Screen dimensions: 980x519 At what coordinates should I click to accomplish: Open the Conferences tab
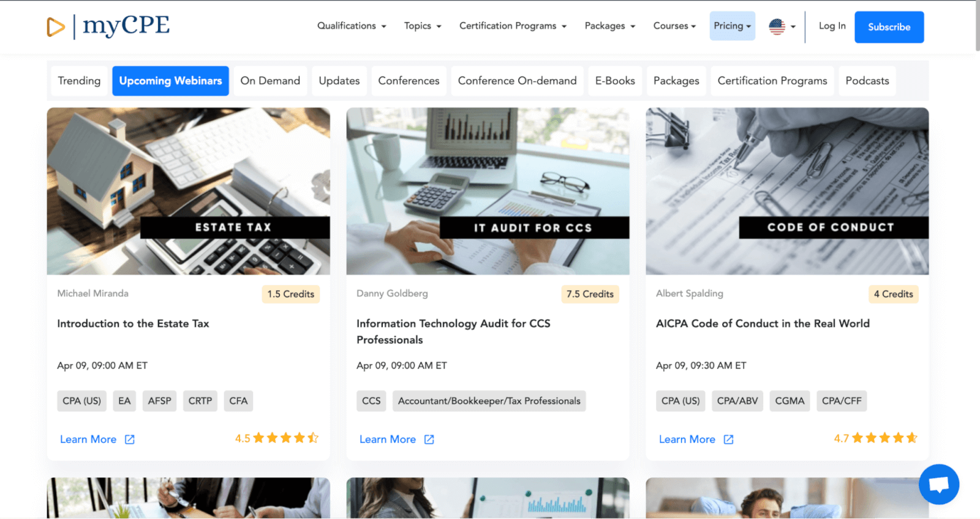click(x=409, y=81)
